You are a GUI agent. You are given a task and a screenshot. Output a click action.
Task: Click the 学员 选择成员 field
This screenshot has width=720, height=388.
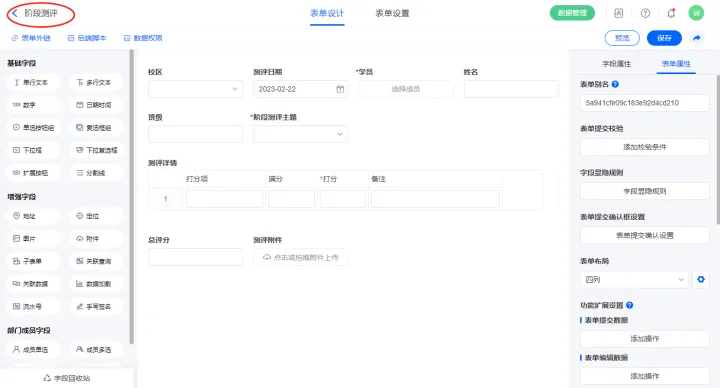tap(406, 89)
